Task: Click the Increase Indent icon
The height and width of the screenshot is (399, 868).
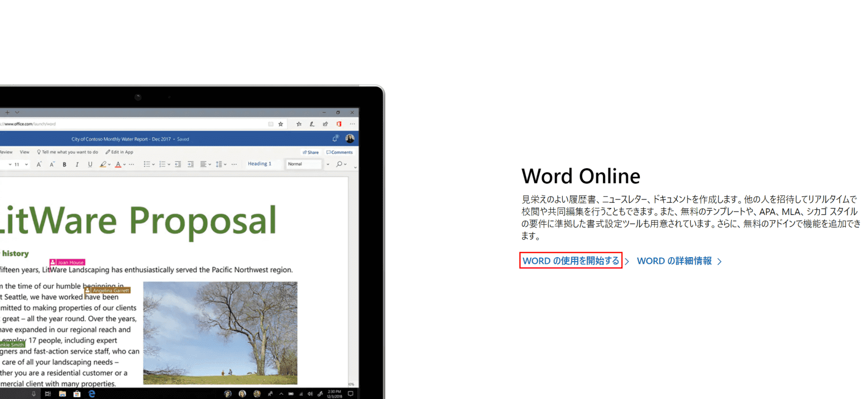Action: pos(190,164)
